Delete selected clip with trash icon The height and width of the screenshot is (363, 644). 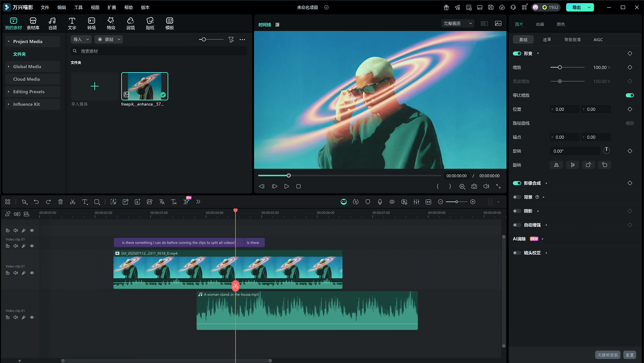[x=61, y=202]
